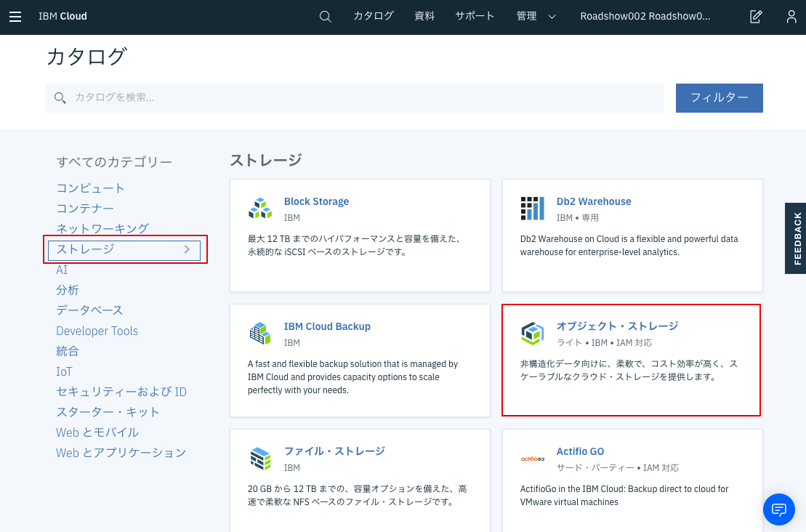The height and width of the screenshot is (532, 806).
Task: Select IoT category
Action: [64, 371]
